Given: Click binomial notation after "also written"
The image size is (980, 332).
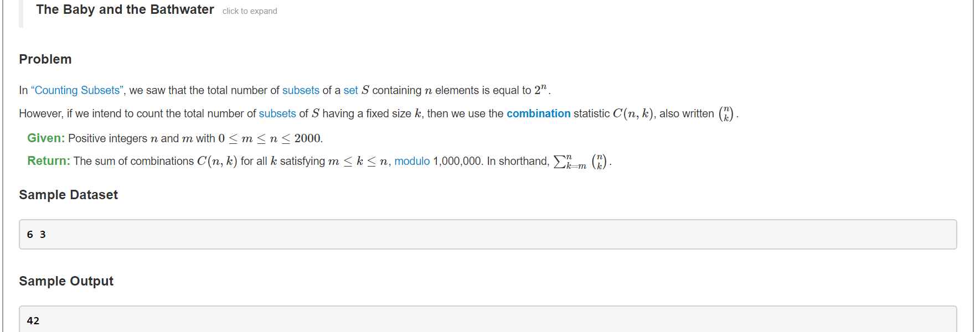Looking at the screenshot, I should [726, 114].
